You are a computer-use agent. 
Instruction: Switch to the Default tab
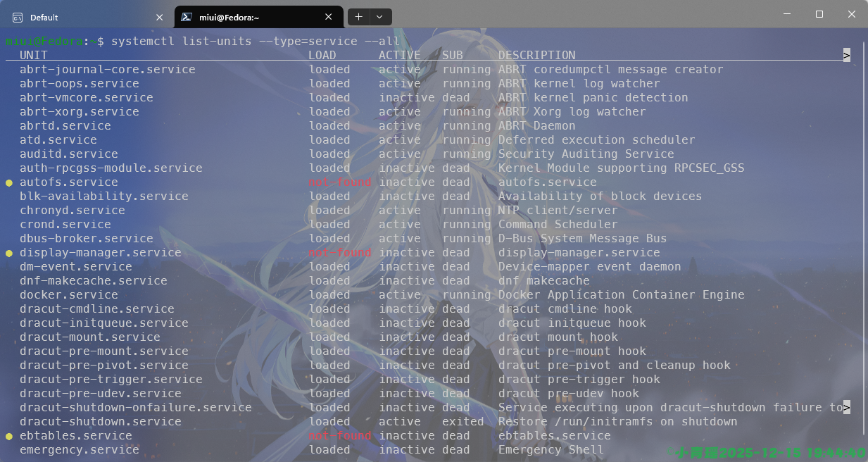77,17
